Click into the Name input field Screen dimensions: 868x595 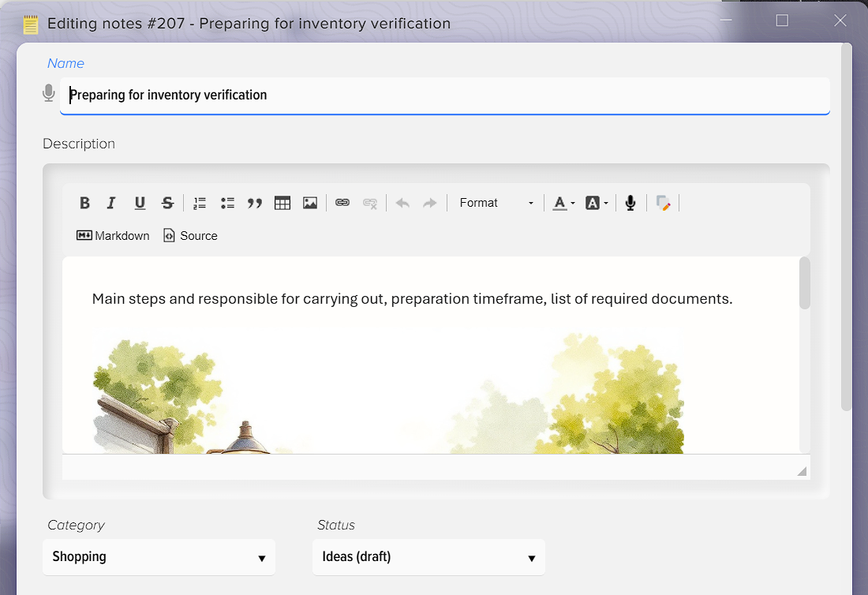click(444, 95)
